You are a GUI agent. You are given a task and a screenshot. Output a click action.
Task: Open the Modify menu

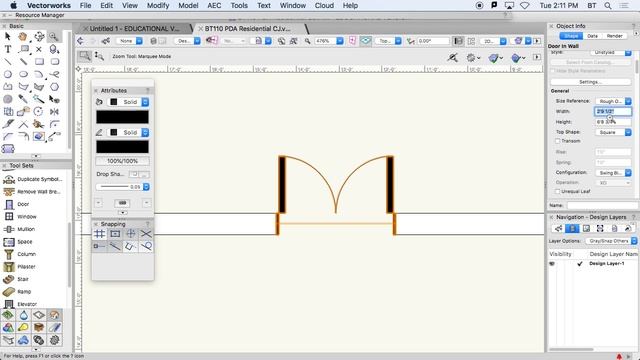pyautogui.click(x=158, y=5)
